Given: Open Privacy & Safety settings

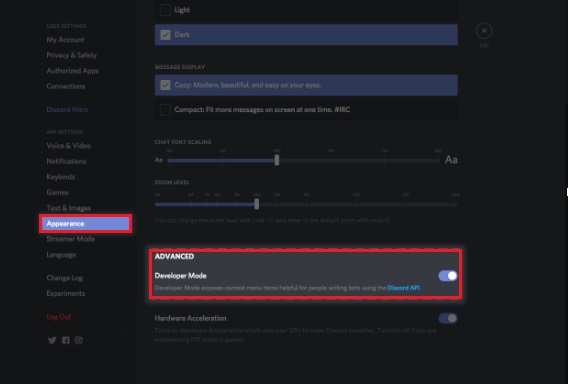Looking at the screenshot, I should [71, 55].
